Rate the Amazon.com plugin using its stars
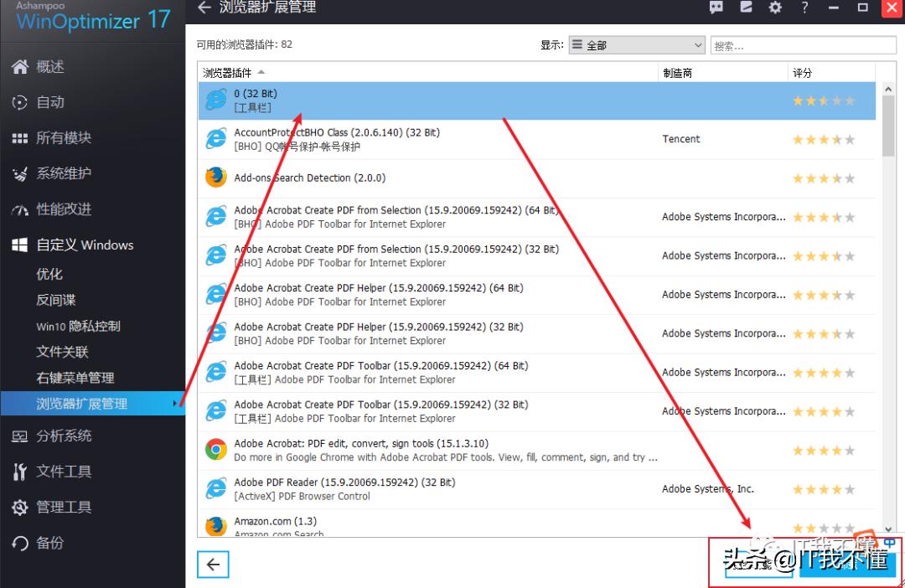 click(x=821, y=527)
